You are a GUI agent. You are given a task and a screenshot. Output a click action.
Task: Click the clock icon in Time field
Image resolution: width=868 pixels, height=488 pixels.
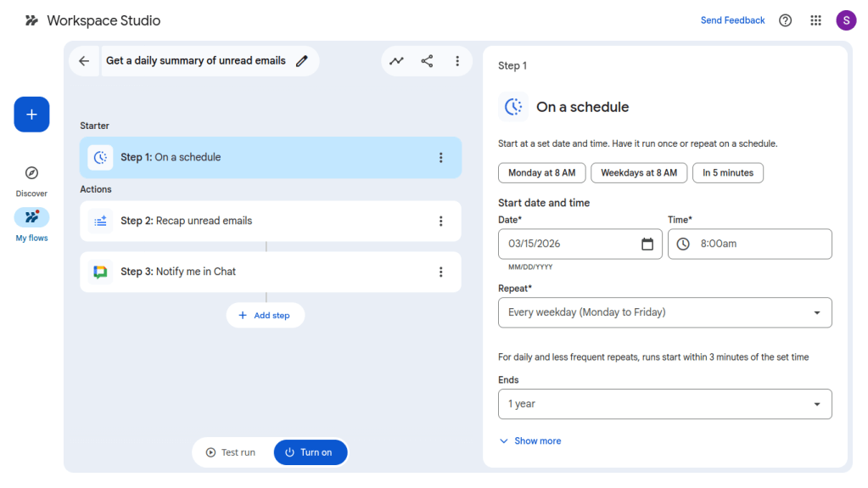coord(683,244)
